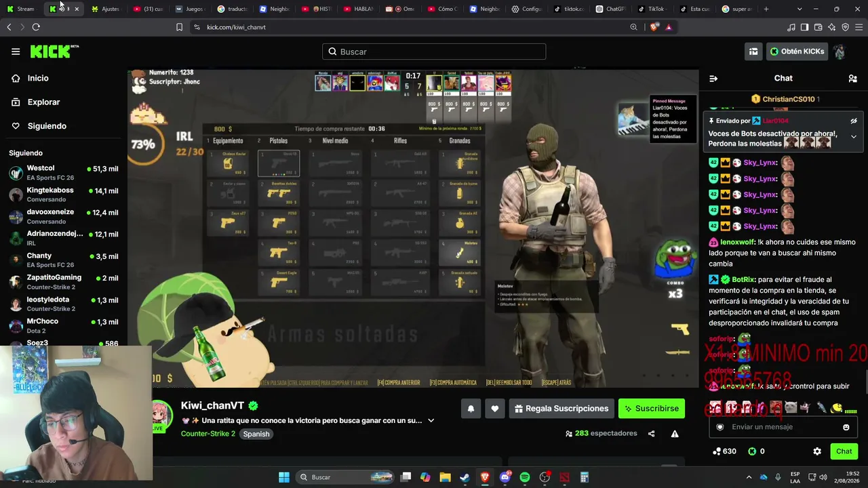Viewport: 868px width, 488px height.
Task: Reload the page with the refresh icon
Action: pyautogui.click(x=36, y=27)
